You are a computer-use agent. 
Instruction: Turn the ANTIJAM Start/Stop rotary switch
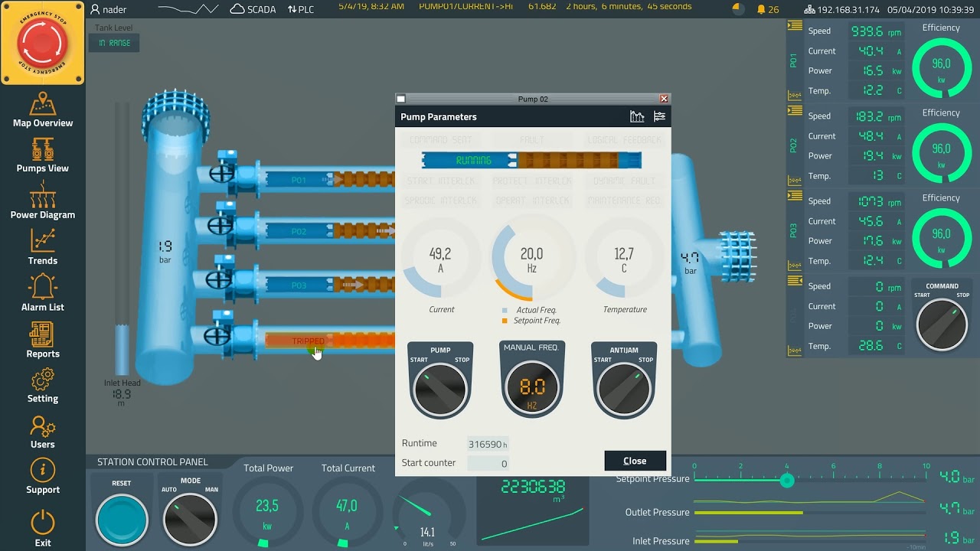click(624, 388)
